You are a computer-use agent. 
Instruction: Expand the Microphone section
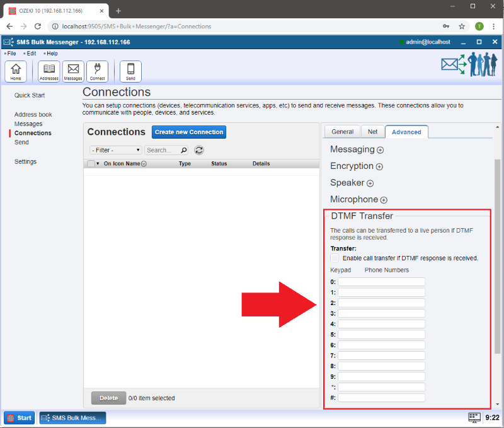point(384,200)
